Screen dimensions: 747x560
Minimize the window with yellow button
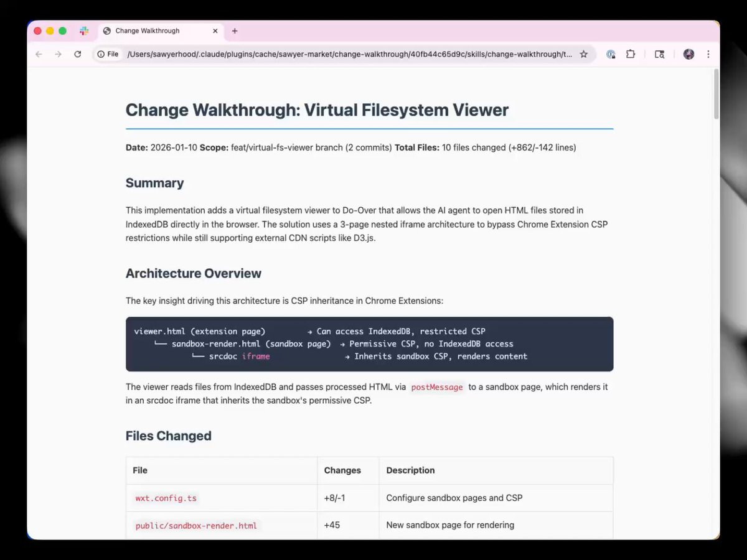click(x=50, y=31)
